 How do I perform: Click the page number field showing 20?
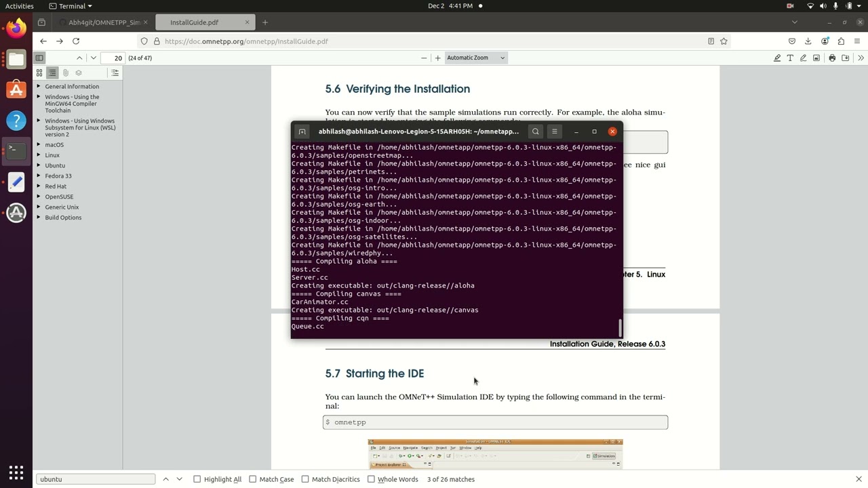pos(113,58)
